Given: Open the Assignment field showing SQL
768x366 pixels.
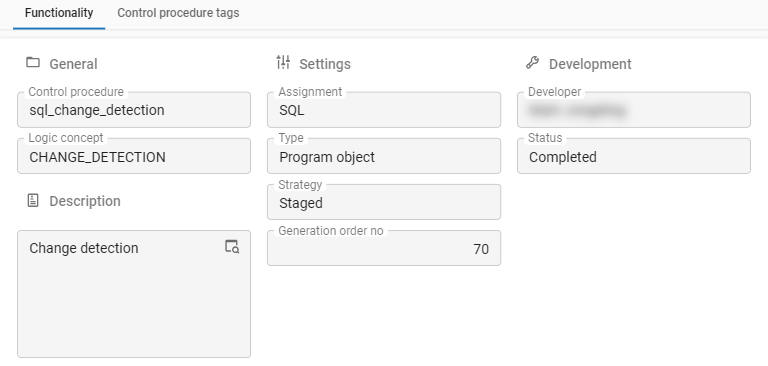Looking at the screenshot, I should click(x=384, y=110).
